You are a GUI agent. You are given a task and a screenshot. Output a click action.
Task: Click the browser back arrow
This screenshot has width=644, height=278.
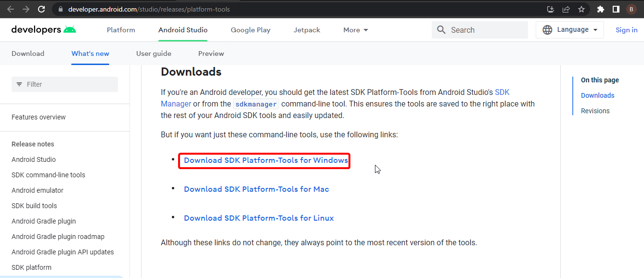point(11,9)
